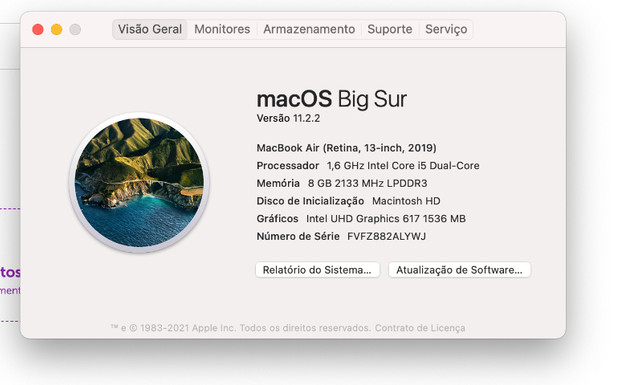Go to the Serviço tab

click(x=446, y=29)
